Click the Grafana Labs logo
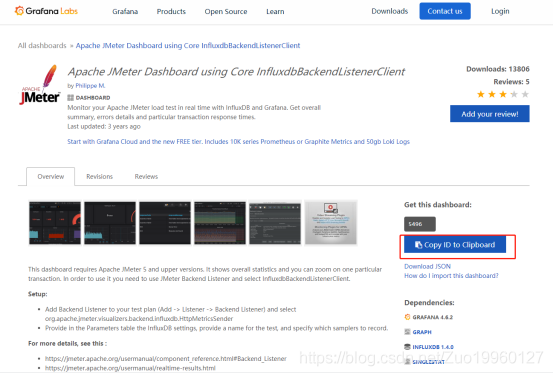Screen dimensions: 553x376 [x=46, y=11]
